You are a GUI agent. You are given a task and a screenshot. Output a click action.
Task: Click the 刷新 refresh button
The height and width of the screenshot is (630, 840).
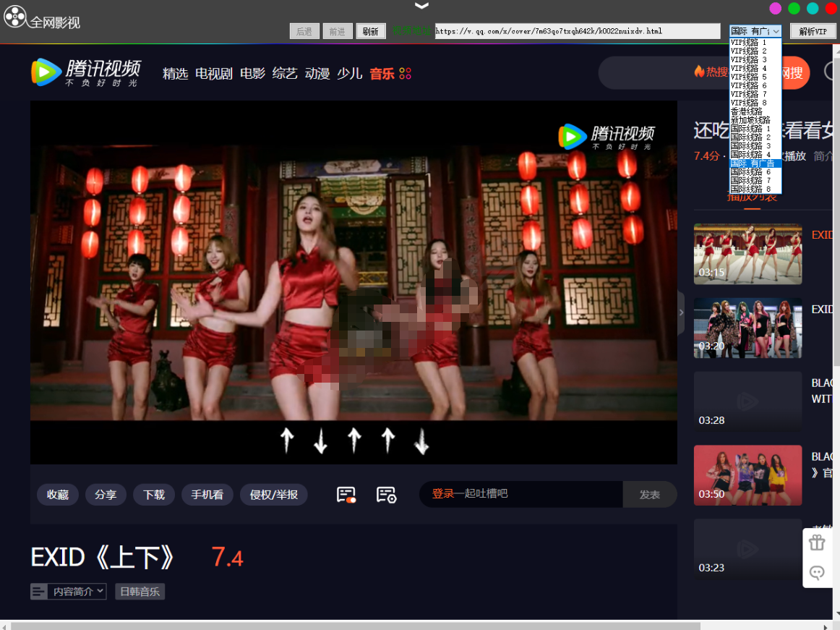[370, 31]
